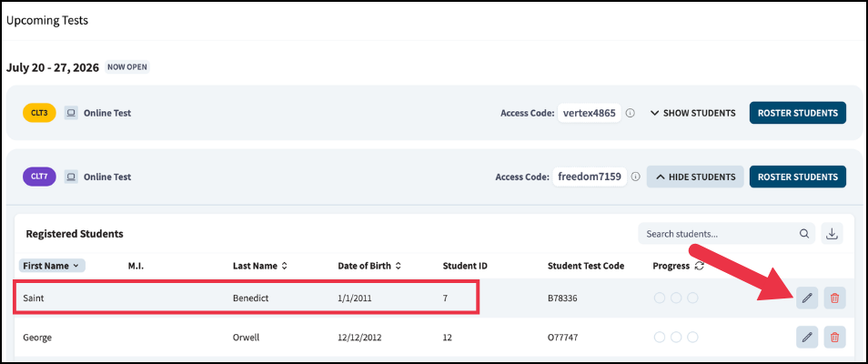
Task: Sort by Last Name column
Action: [260, 266]
